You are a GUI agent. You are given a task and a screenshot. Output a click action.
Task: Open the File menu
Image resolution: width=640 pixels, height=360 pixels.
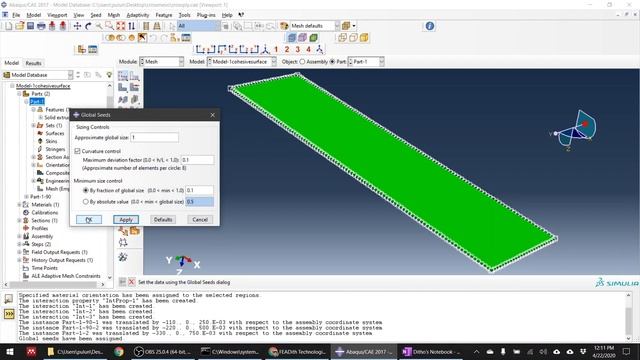[16, 15]
